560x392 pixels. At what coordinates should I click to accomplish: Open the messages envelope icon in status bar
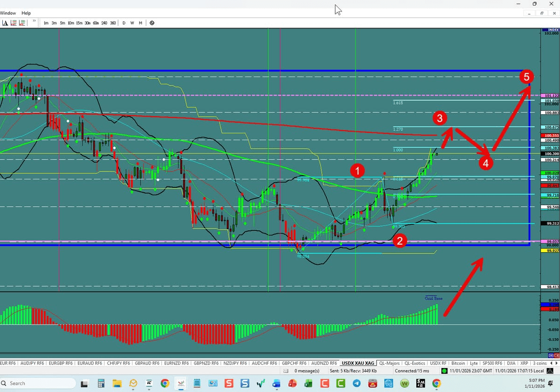coord(285,371)
